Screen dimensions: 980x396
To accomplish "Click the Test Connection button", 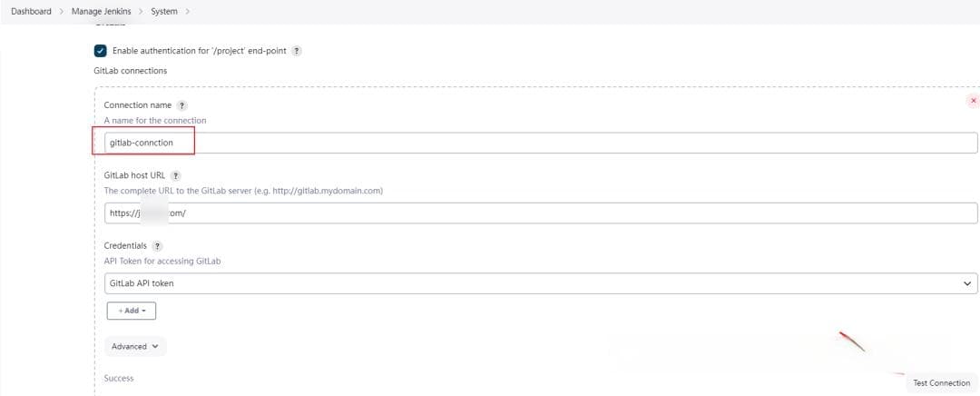I will (941, 383).
